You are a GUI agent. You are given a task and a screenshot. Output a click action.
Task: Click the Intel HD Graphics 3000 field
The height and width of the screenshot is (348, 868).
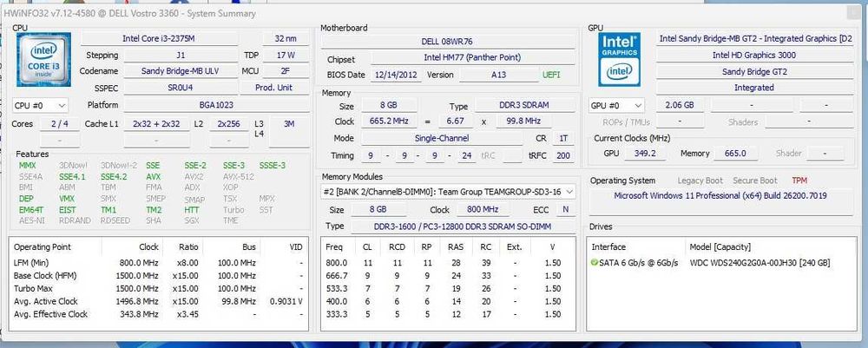pos(754,56)
